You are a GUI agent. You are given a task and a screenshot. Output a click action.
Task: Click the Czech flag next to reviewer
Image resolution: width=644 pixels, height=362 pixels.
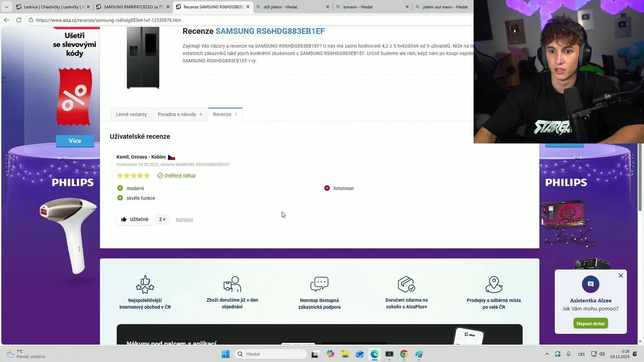[172, 157]
